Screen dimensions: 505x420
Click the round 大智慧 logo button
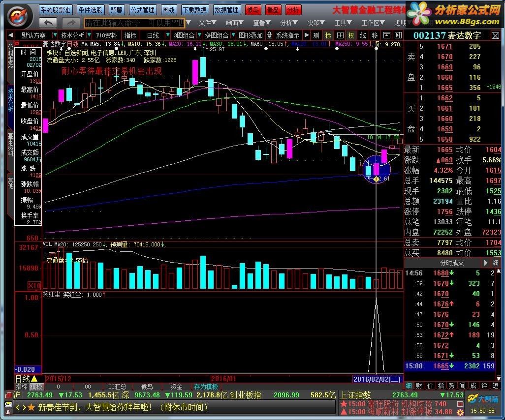coord(19,16)
